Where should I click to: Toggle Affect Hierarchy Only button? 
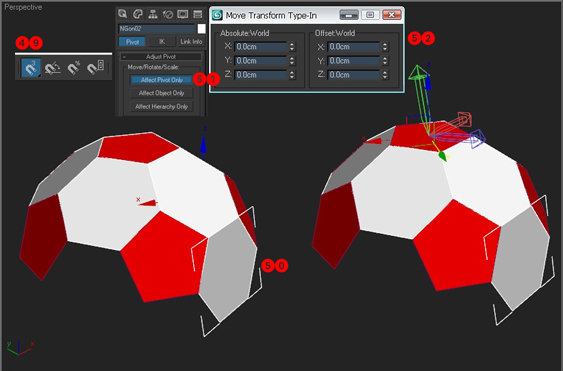coord(162,106)
